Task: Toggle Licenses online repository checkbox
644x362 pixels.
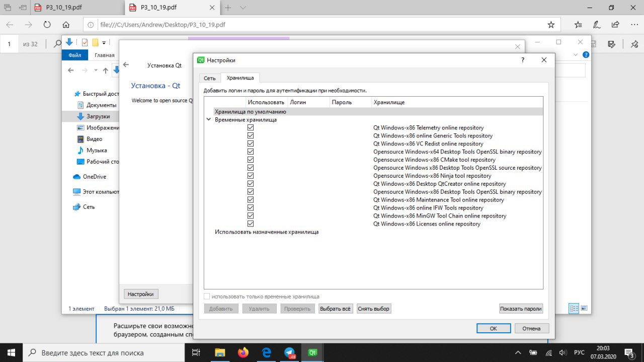Action: pos(251,224)
